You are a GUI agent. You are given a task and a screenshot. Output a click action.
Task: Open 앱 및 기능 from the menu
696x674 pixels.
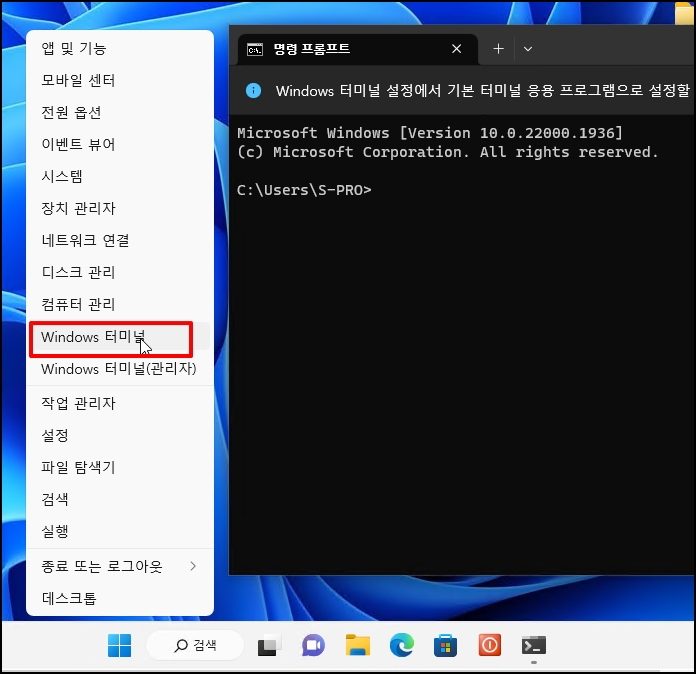pyautogui.click(x=120, y=48)
